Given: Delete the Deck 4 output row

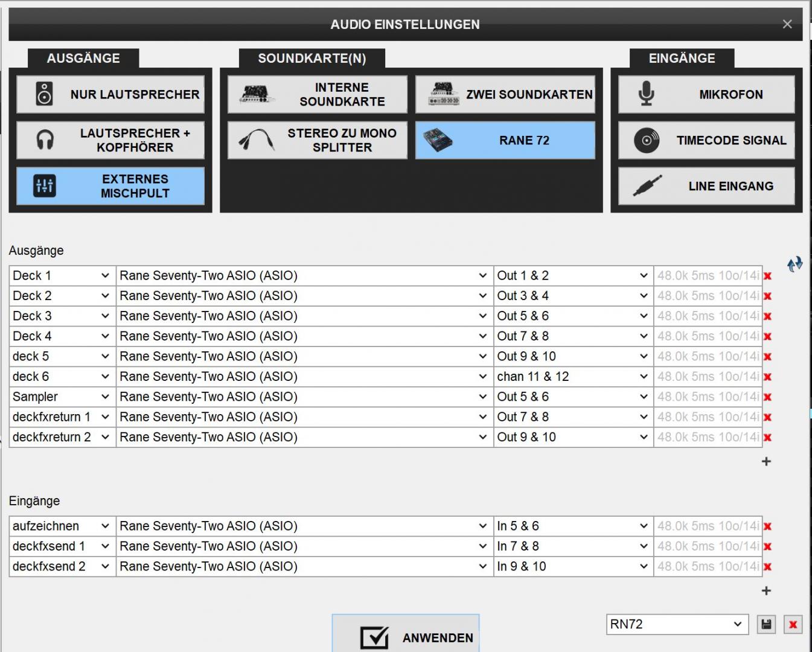Looking at the screenshot, I should [768, 336].
